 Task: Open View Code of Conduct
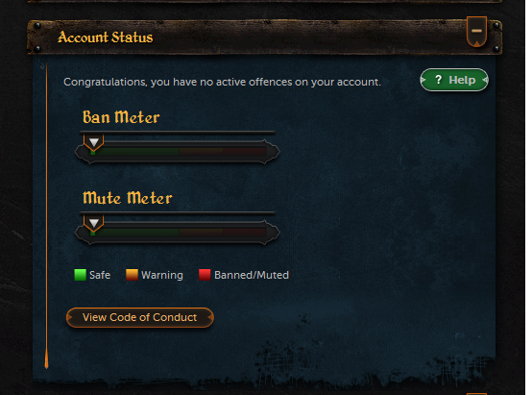pyautogui.click(x=140, y=317)
